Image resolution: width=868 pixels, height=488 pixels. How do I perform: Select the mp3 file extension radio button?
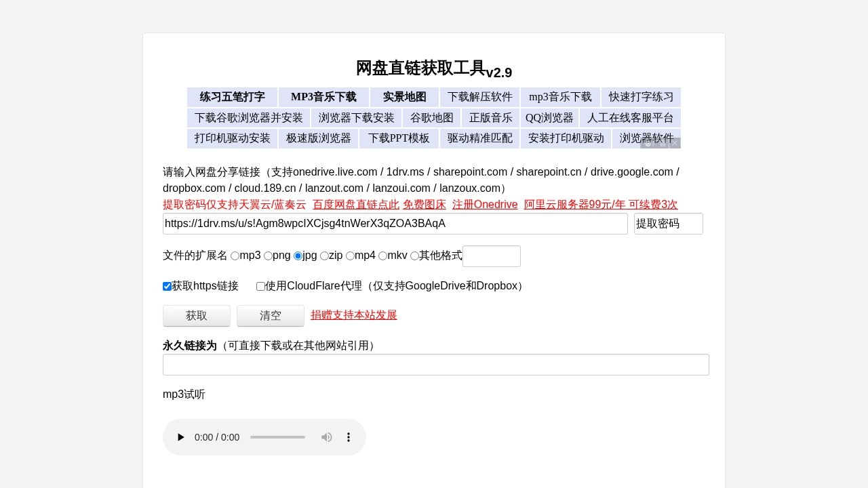click(235, 256)
